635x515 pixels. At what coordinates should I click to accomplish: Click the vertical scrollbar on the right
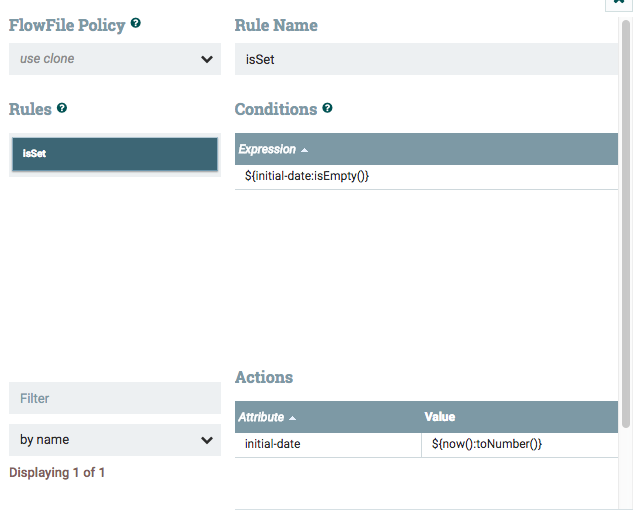tap(626, 220)
